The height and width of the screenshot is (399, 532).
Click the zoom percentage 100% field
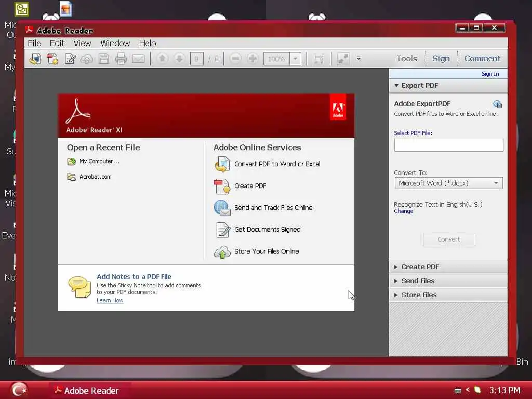click(x=276, y=59)
